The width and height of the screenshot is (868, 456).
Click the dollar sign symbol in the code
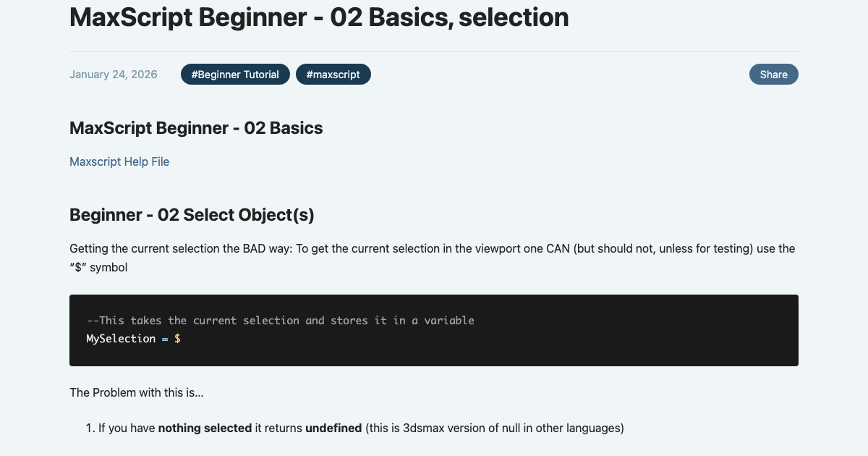178,338
